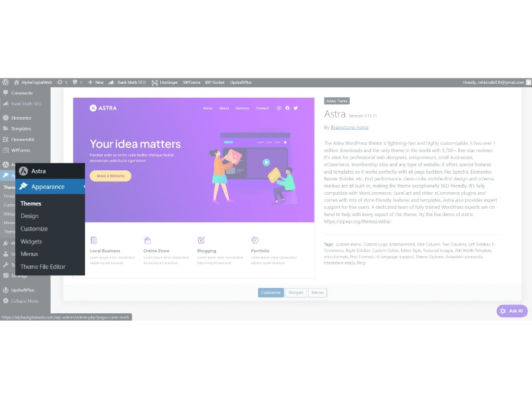Click the Ask AI button
Viewport: 532px width, 399px height.
[x=511, y=311]
